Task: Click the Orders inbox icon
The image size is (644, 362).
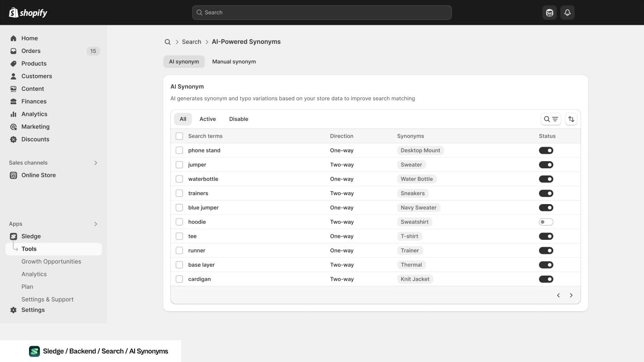Action: [x=14, y=51]
